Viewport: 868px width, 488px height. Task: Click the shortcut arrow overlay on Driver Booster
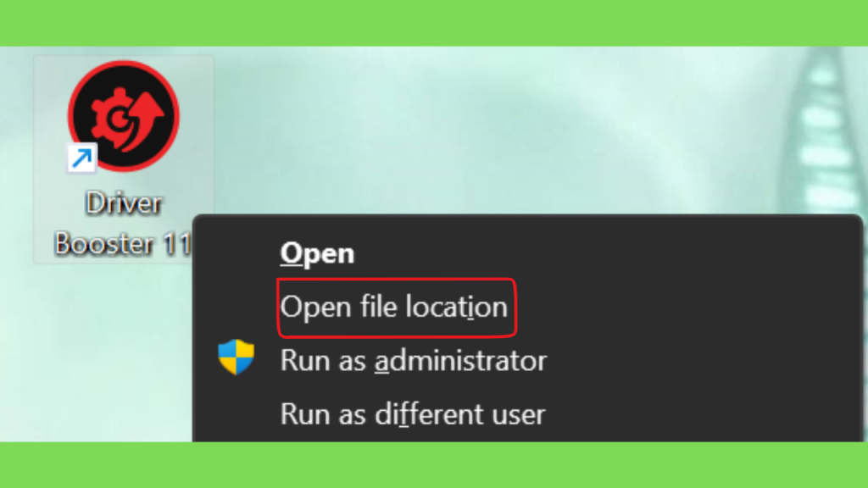pos(82,158)
